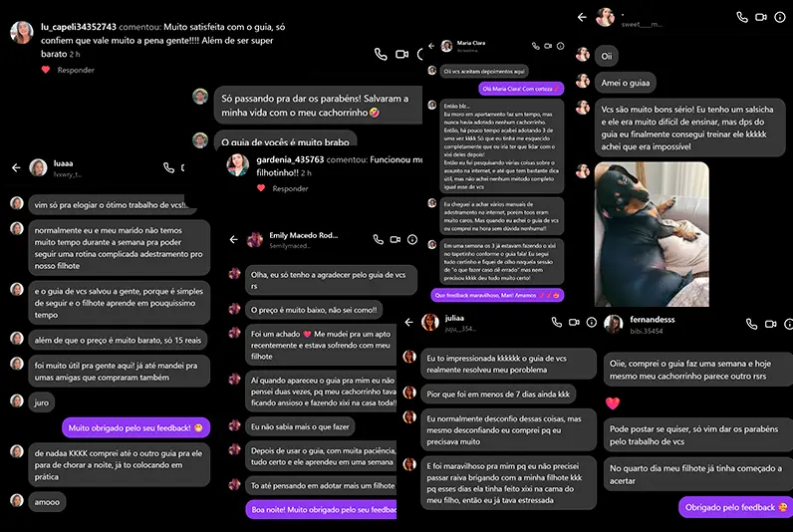Start video call in sweet___m chat

[761, 17]
